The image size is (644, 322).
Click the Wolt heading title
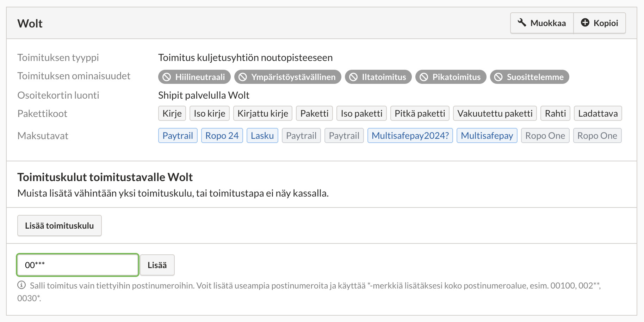click(x=30, y=23)
